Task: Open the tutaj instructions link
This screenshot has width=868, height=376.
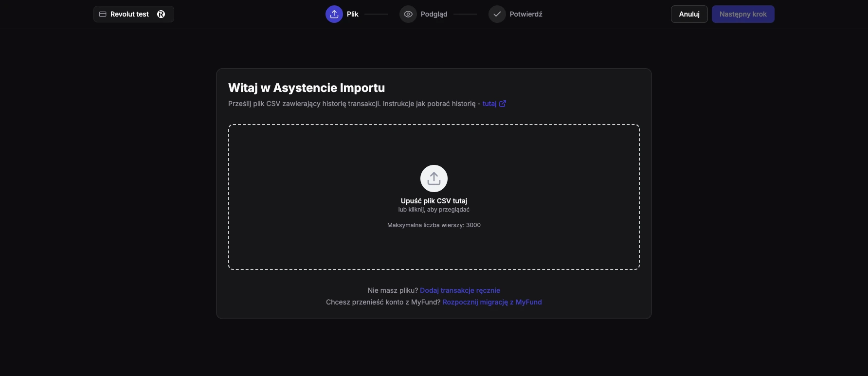Action: [x=489, y=104]
